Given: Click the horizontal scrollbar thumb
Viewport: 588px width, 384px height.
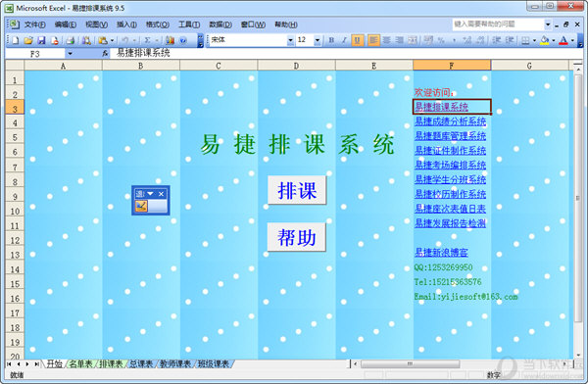Looking at the screenshot, I should (410, 363).
